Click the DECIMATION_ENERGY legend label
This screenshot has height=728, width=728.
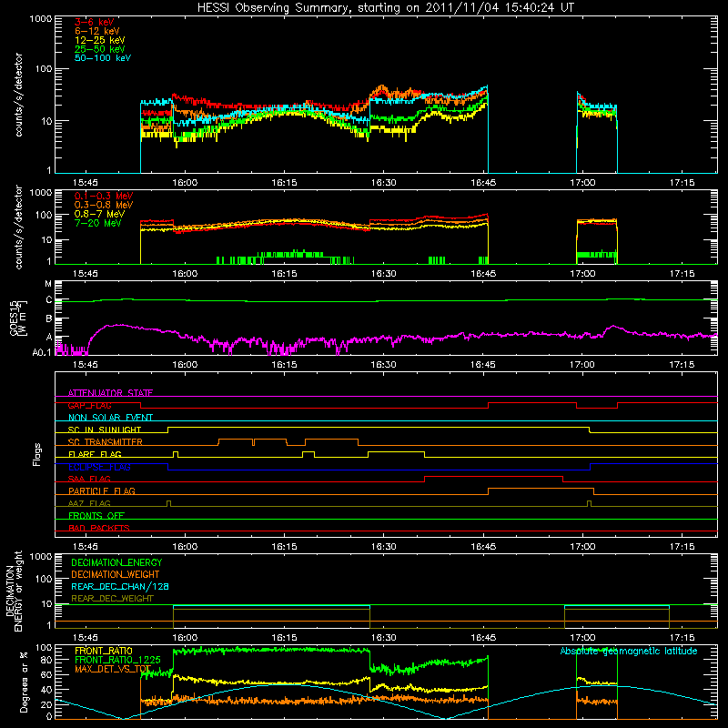(x=116, y=562)
